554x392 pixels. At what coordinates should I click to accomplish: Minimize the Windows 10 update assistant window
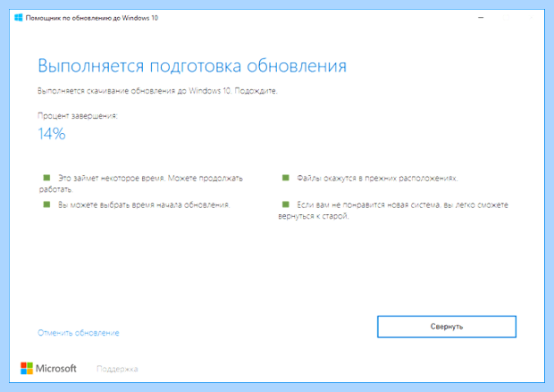point(481,17)
